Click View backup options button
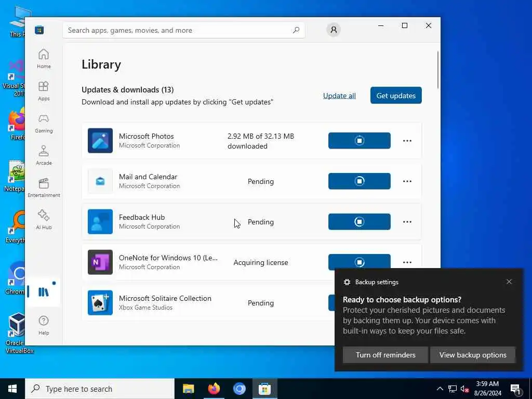The width and height of the screenshot is (532, 399). click(473, 355)
